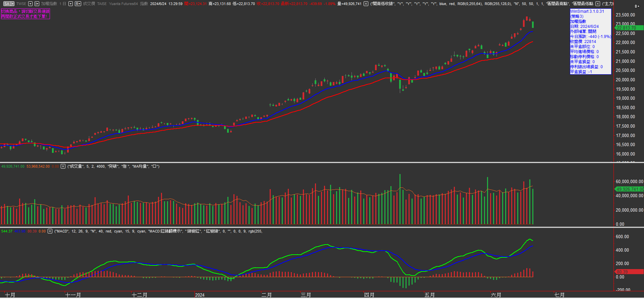Select the 四月 marker on the time axis
Image resolution: width=644 pixels, height=299 pixels.
[369, 295]
